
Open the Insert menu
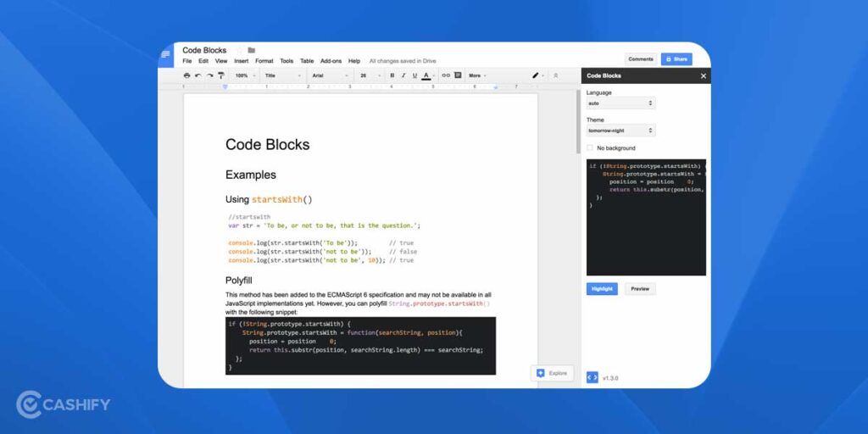coord(242,61)
